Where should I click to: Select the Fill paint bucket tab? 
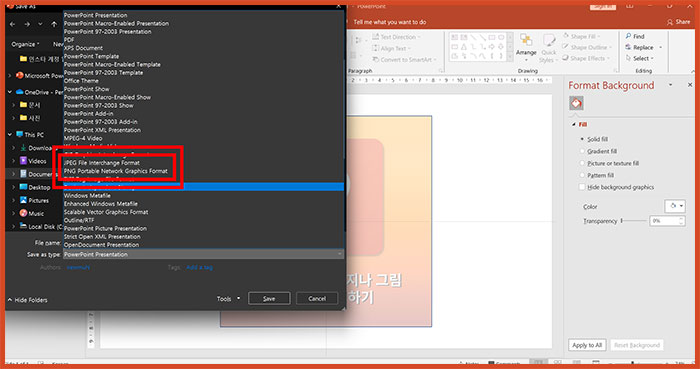[576, 104]
